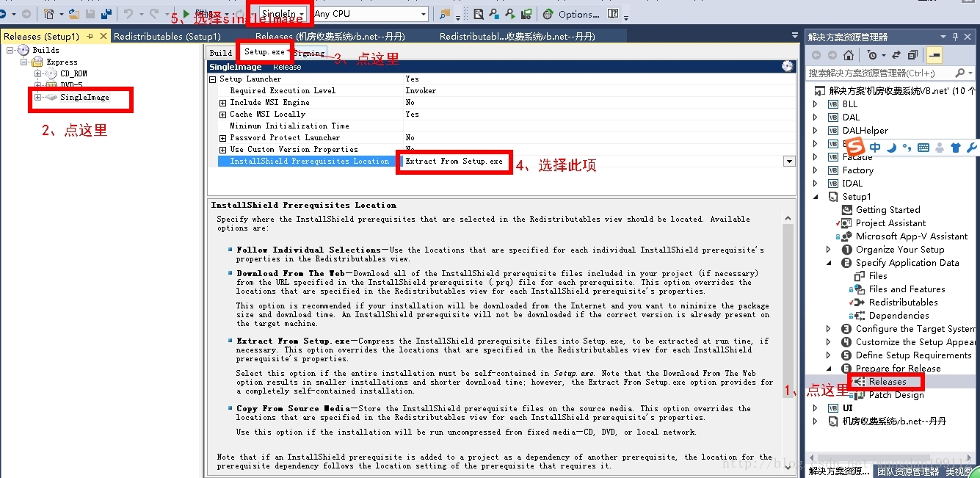
Task: Switch to Redistributables (Setup1) tab
Action: point(167,36)
